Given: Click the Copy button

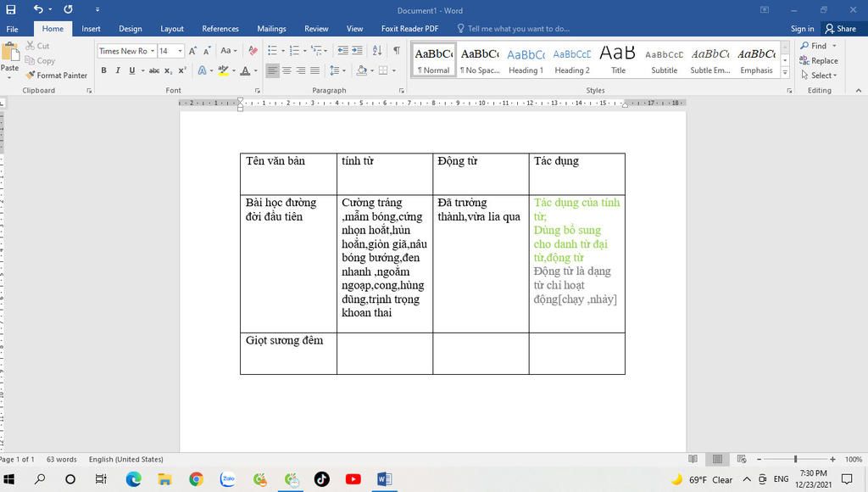Looking at the screenshot, I should (x=40, y=60).
